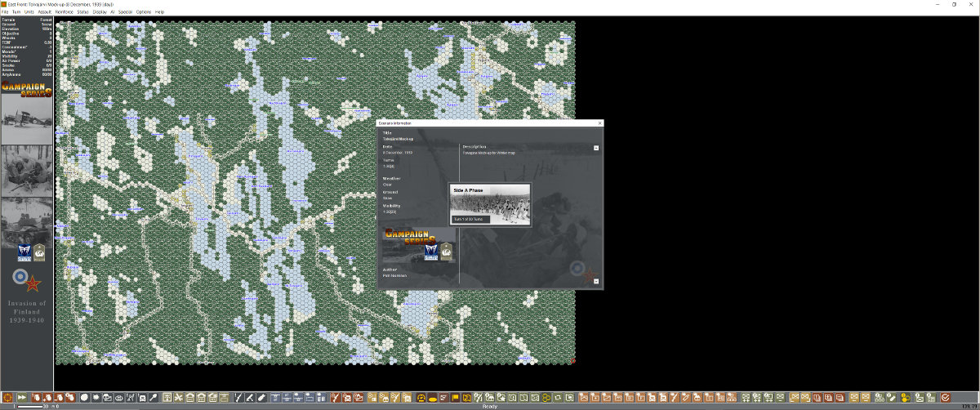Click the Description scroll-up arrow button
Viewport: 980px width, 410px height.
[596, 148]
